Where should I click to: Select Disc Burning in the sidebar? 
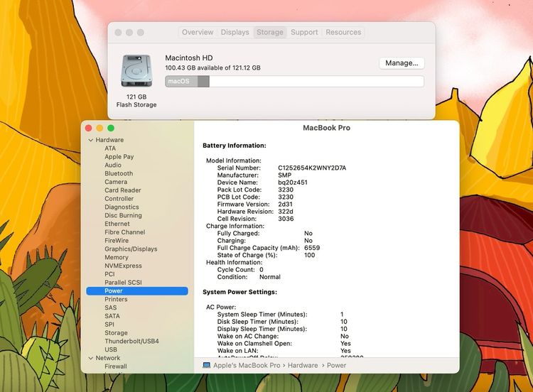(x=123, y=215)
